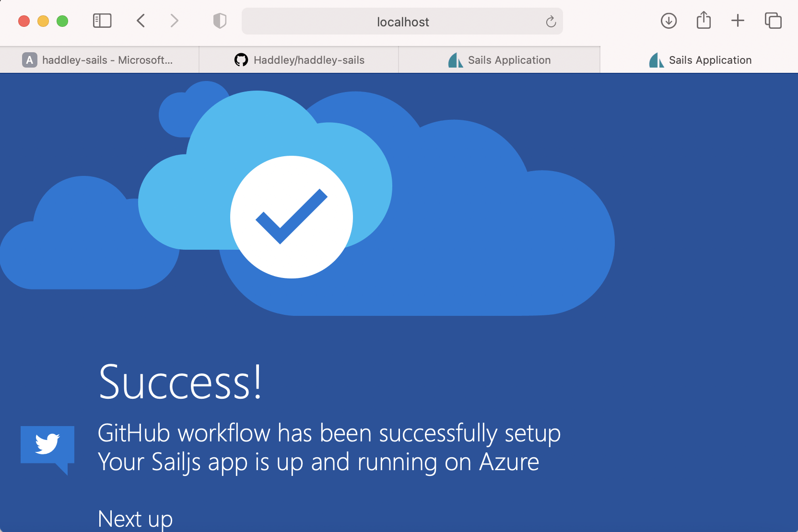Screen dimensions: 798x532
Task: Select the third tab, Sails Application
Action: coord(499,60)
